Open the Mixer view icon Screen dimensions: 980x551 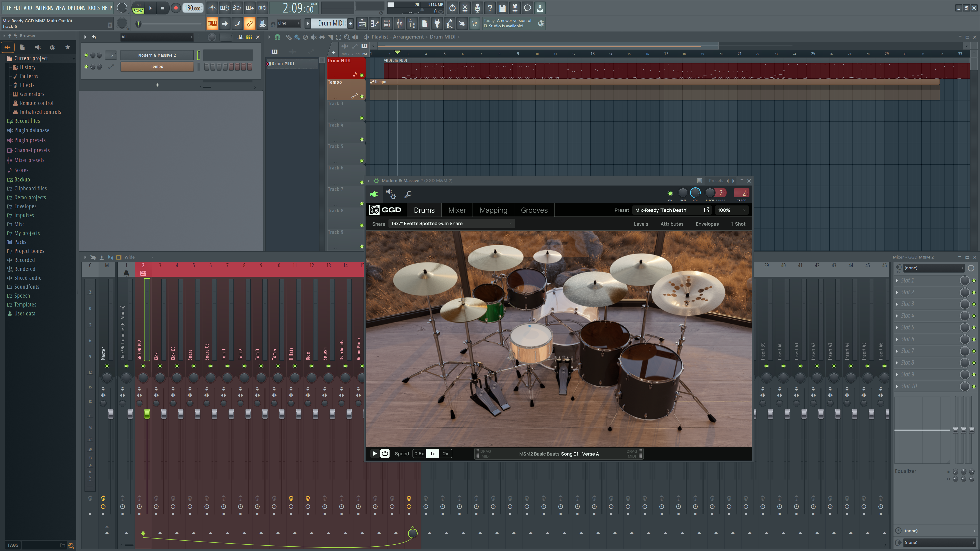(x=400, y=24)
